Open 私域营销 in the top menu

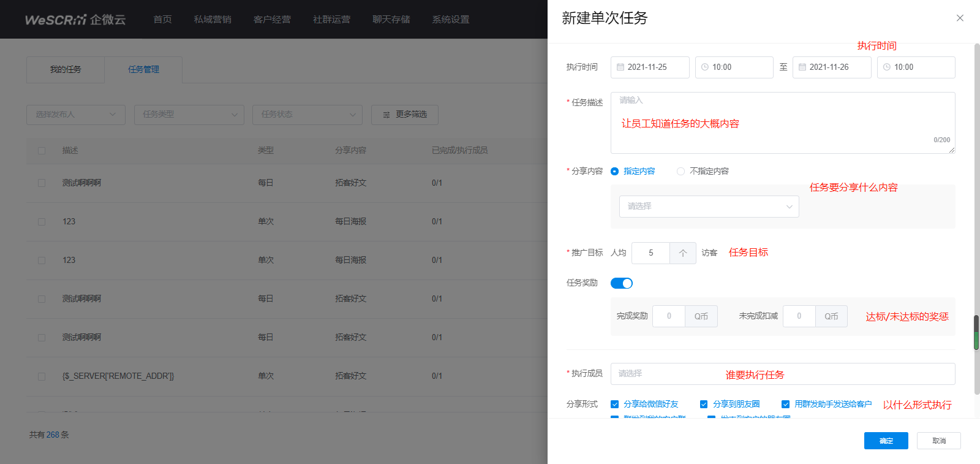point(213,20)
